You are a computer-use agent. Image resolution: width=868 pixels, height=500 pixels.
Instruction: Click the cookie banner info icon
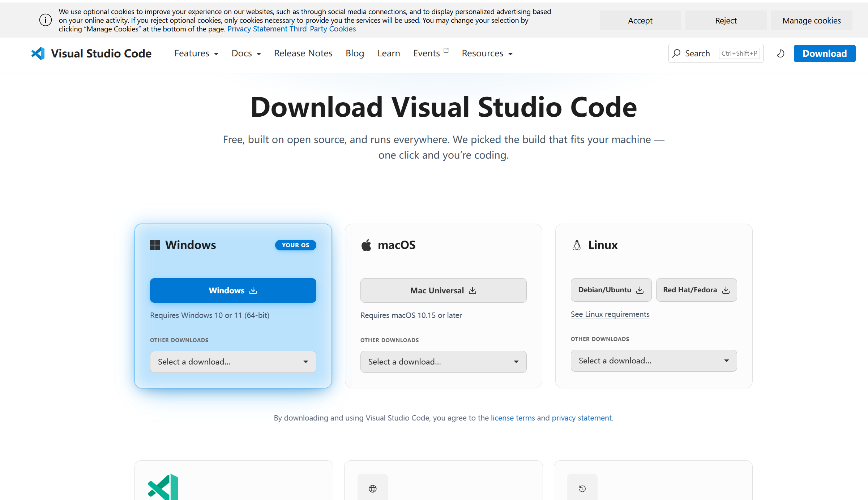coord(46,20)
